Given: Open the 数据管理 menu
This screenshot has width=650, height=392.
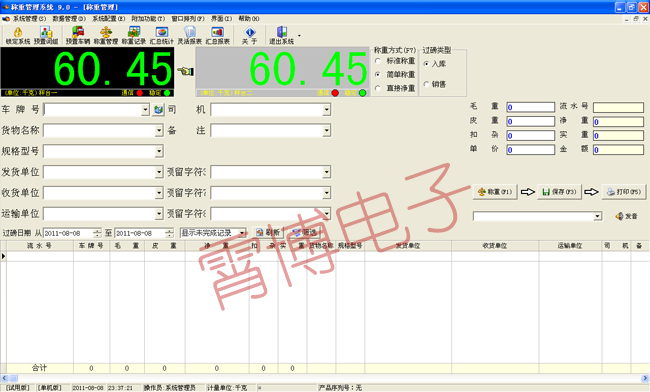Looking at the screenshot, I should click(x=69, y=19).
